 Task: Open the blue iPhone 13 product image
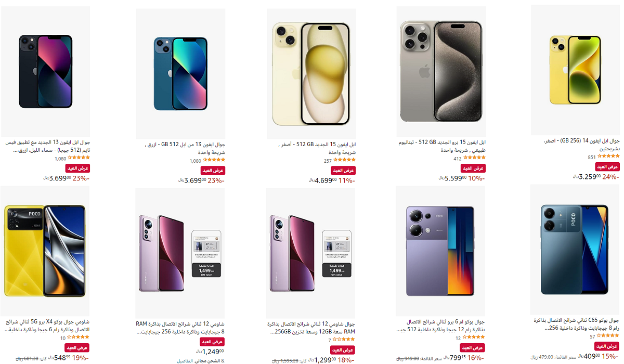(180, 73)
